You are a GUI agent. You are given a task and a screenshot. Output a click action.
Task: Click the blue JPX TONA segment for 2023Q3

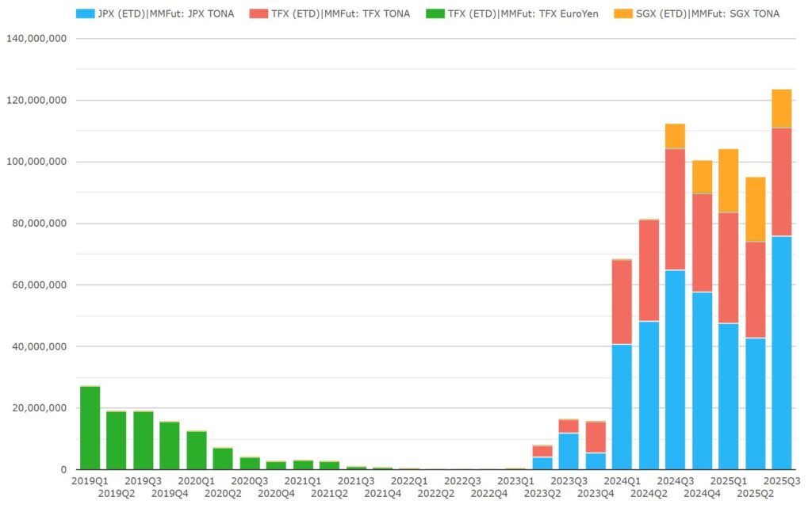[569, 451]
